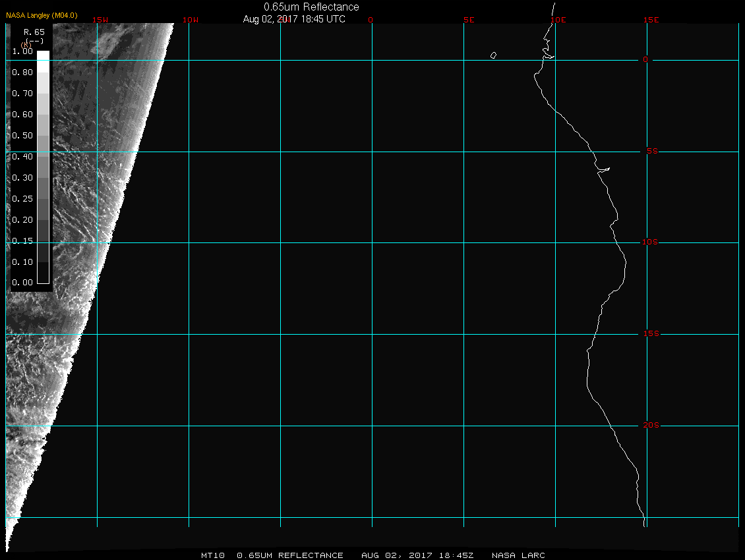The height and width of the screenshot is (560, 745).
Task: Click the 0.50 legend scale value
Action: pos(22,135)
